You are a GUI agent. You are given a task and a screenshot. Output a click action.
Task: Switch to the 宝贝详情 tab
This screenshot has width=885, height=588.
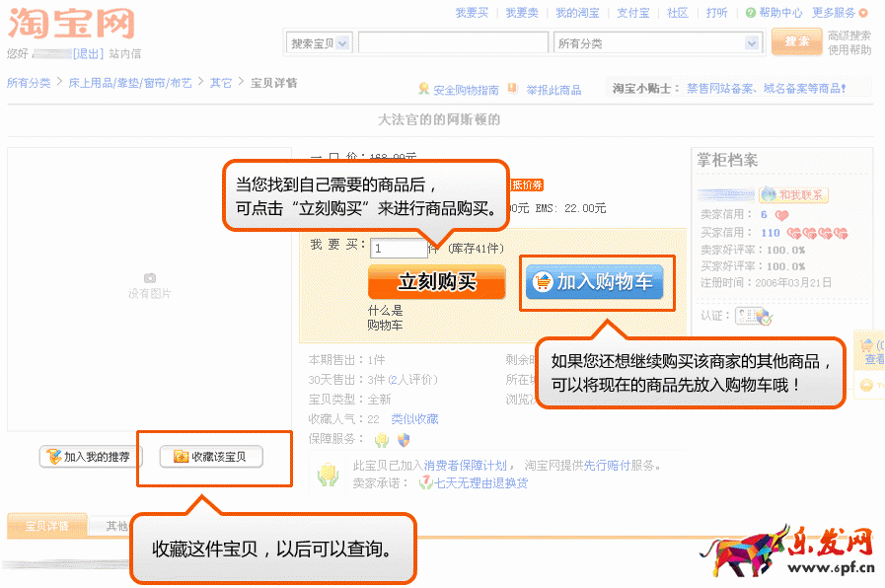click(x=45, y=526)
